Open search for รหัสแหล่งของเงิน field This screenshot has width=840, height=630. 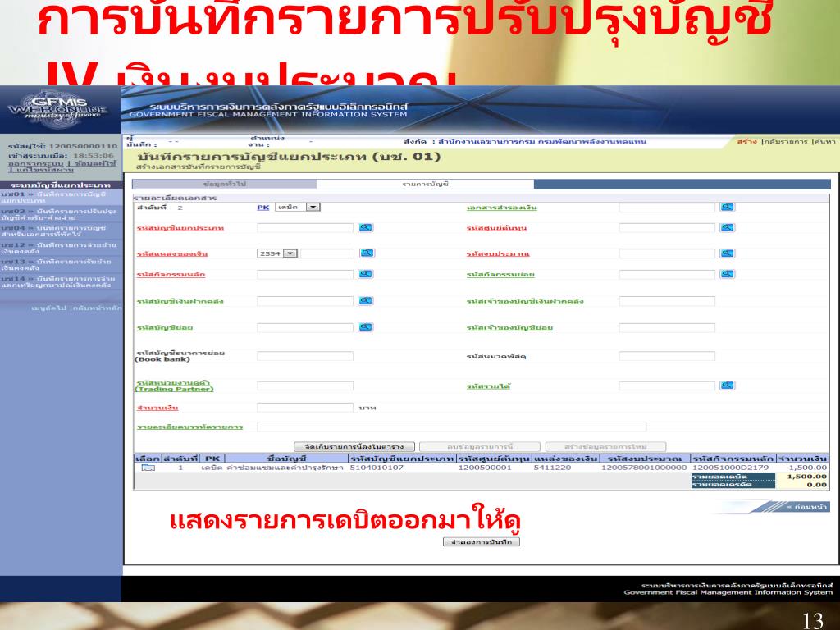(367, 253)
